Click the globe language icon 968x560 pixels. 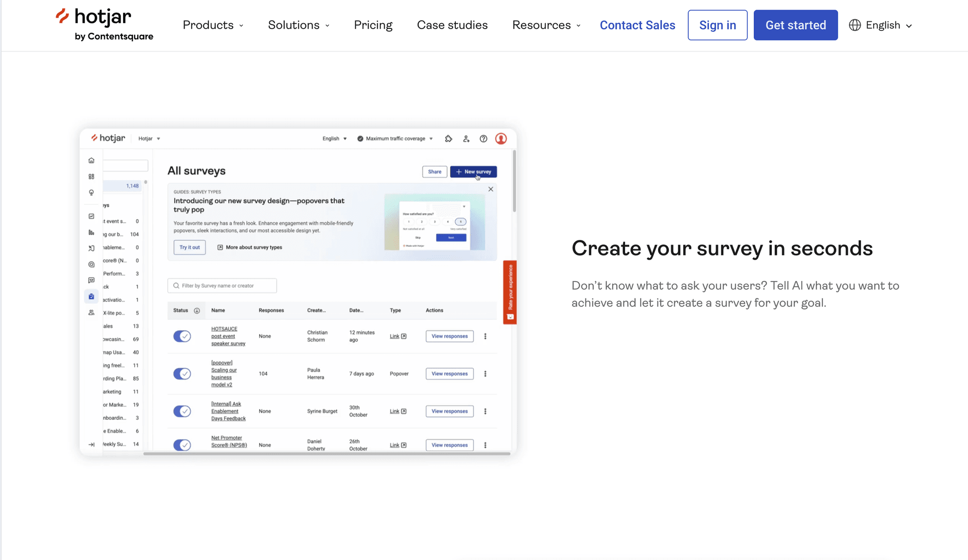tap(855, 25)
